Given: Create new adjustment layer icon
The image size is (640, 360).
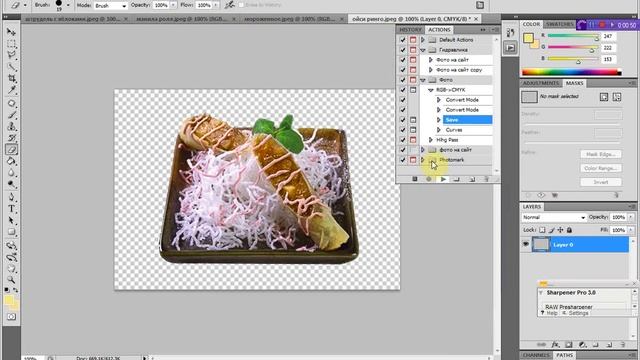Looking at the screenshot, I should pyautogui.click(x=582, y=345).
